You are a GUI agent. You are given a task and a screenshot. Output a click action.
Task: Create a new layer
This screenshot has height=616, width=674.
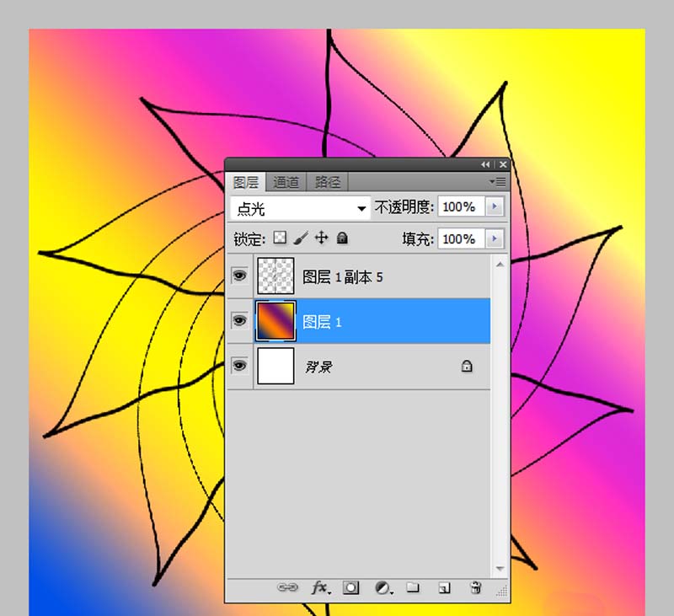coord(445,587)
